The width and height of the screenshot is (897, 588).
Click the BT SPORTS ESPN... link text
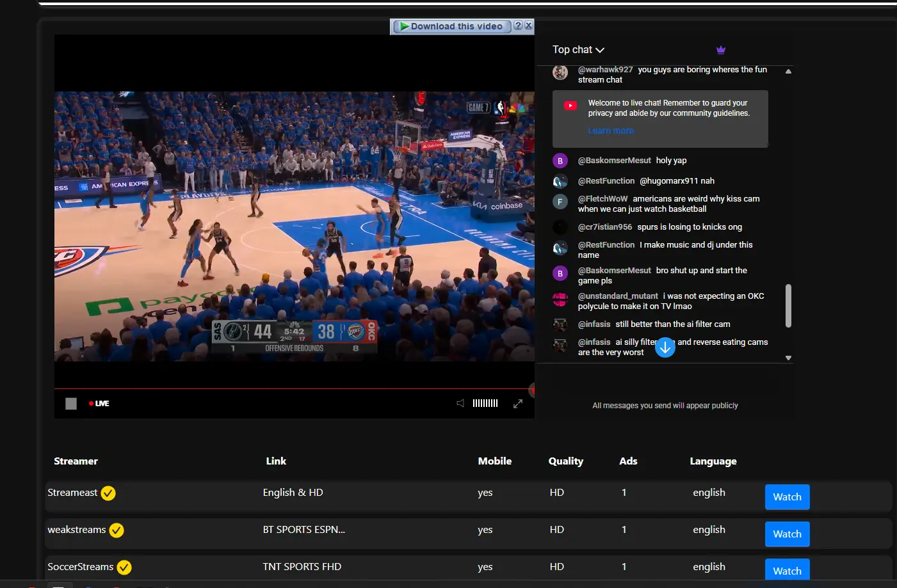click(x=303, y=530)
